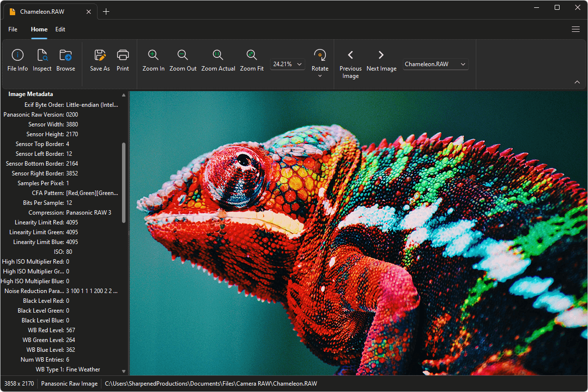Fit the image to the window
This screenshot has width=588, height=392.
coord(251,60)
